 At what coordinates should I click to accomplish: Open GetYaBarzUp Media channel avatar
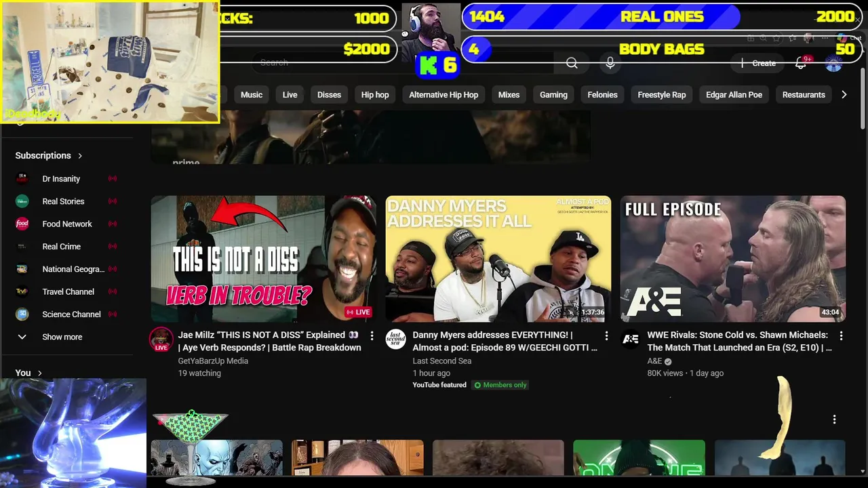[161, 340]
